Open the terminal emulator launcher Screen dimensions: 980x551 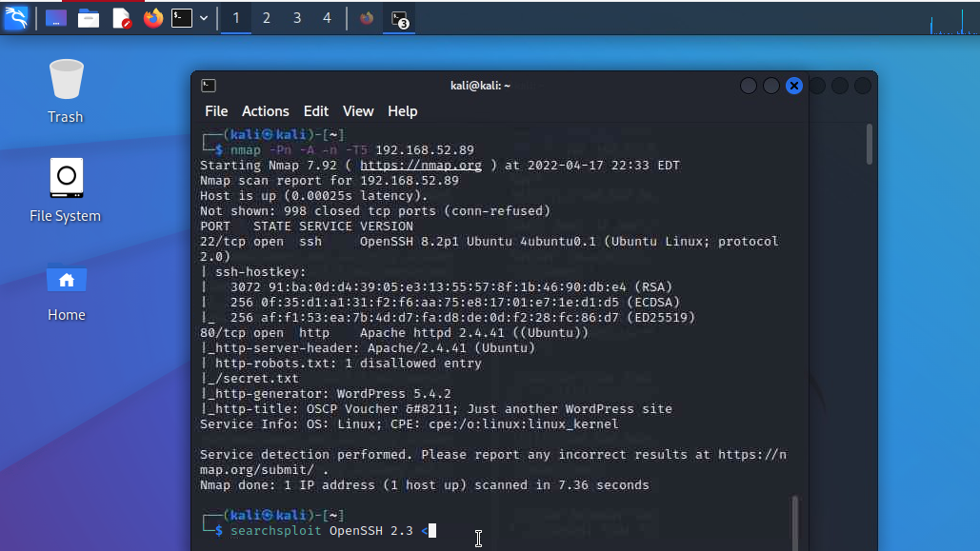click(x=182, y=18)
